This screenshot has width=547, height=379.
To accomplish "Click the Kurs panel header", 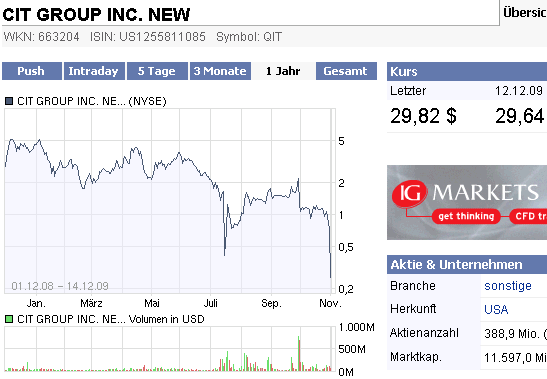I will coord(467,72).
